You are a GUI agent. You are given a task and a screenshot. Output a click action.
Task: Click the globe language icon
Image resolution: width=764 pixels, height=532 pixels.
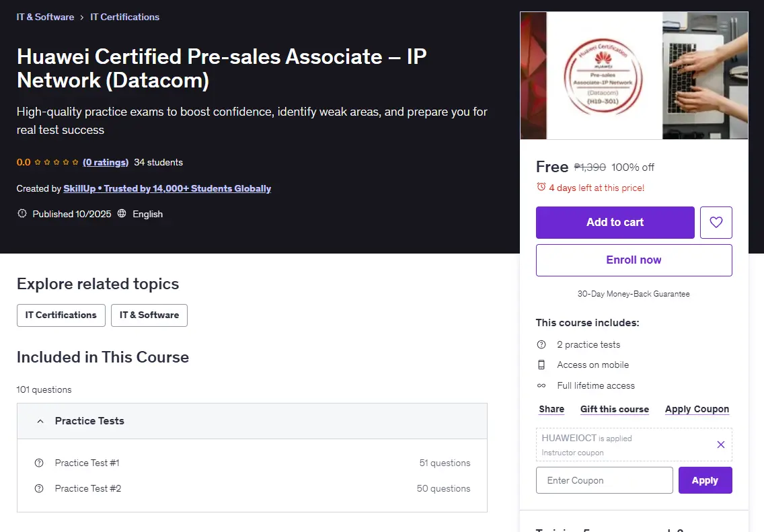coord(122,213)
